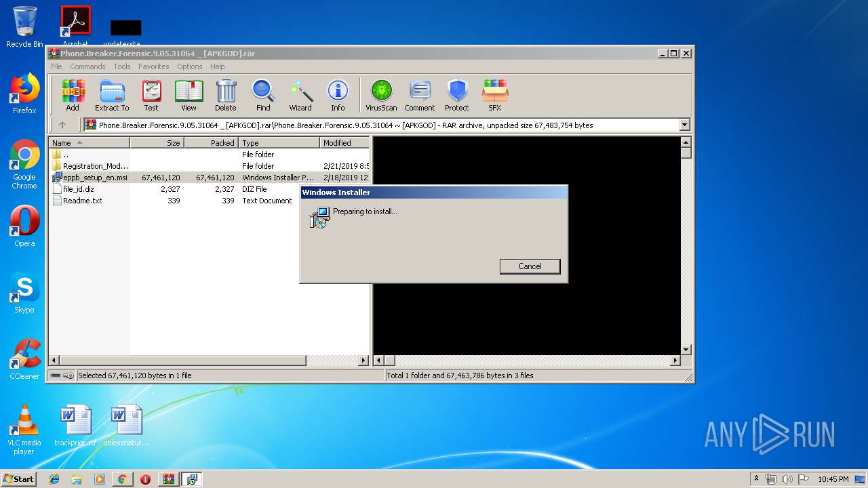Open the Comment tool
The height and width of the screenshot is (488, 868).
[x=420, y=95]
